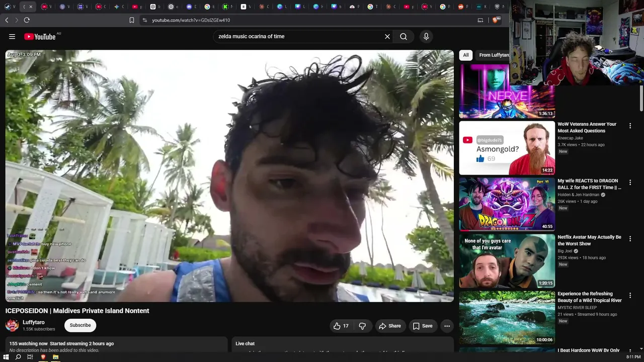
Task: Open File Explorer from the taskbar
Action: click(55, 357)
